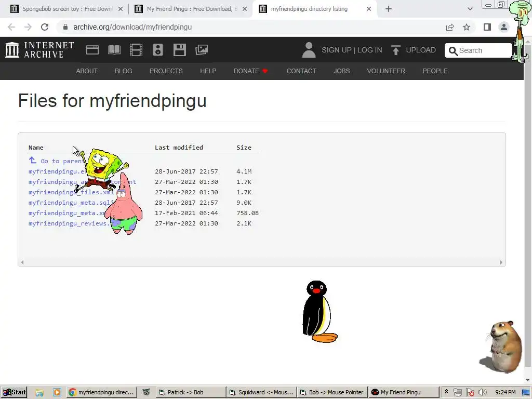Reload the page with the refresh icon
This screenshot has width=532, height=399.
[x=45, y=27]
